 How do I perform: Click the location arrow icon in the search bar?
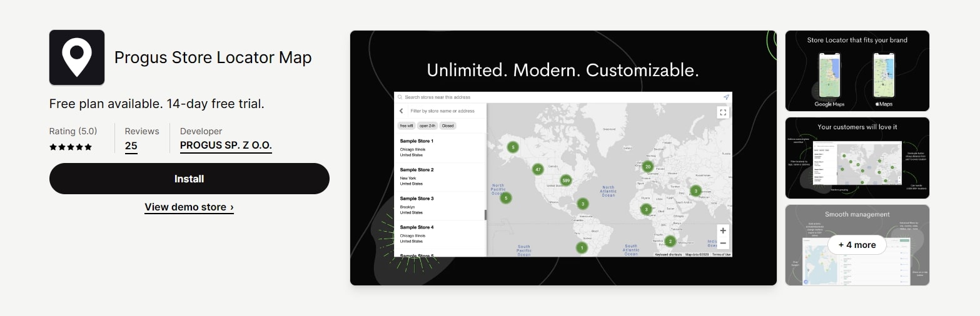tap(726, 97)
